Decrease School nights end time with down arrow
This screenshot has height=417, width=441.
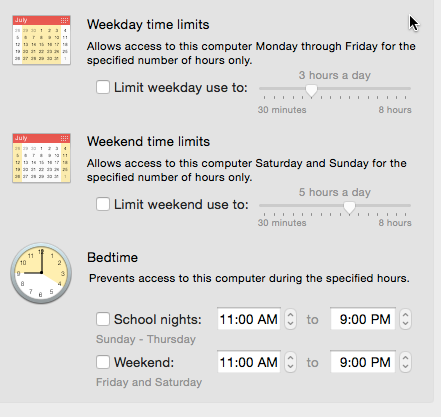coord(405,324)
